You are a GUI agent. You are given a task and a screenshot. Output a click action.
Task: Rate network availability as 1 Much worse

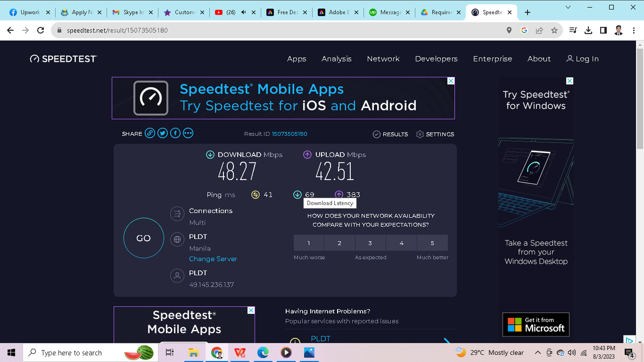[x=308, y=242]
